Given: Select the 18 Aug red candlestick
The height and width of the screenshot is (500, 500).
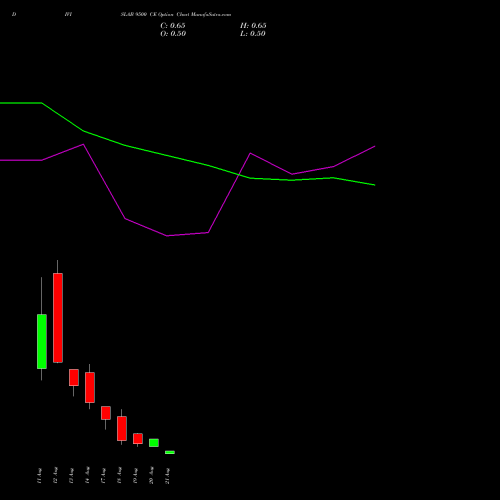Looking at the screenshot, I should tap(122, 428).
